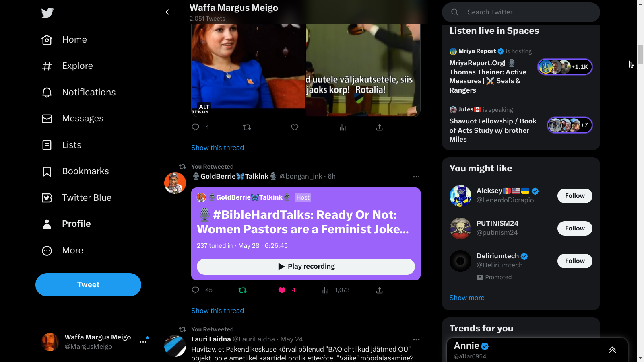This screenshot has height=362, width=644.
Task: Click the search magnifier icon
Action: point(455,12)
